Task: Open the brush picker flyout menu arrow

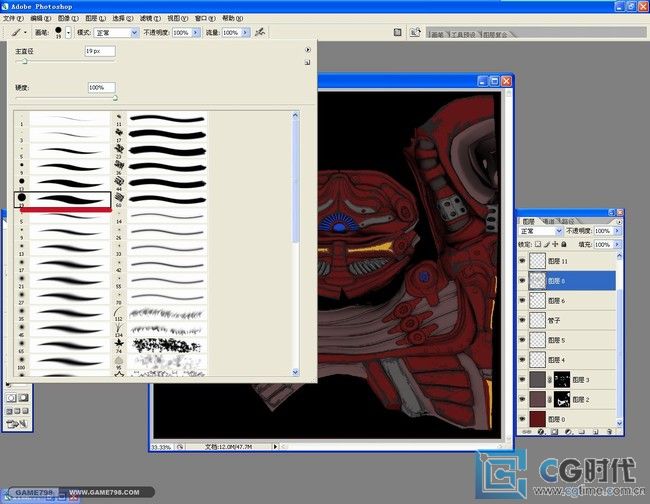Action: 308,49
